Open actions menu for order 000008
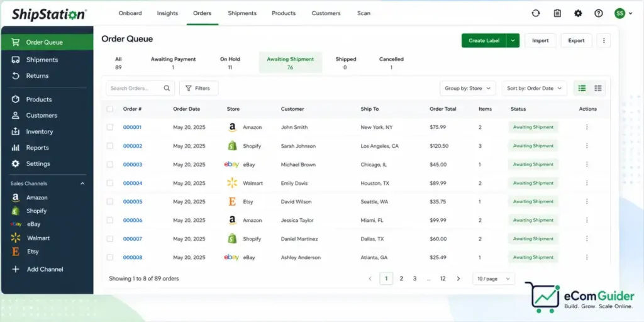Screen dimensions: 644x322 tap(587, 257)
